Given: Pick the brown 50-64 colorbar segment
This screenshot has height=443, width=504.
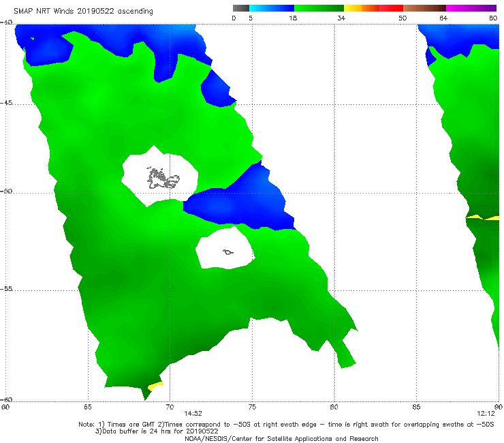Looking at the screenshot, I should click(x=424, y=8).
